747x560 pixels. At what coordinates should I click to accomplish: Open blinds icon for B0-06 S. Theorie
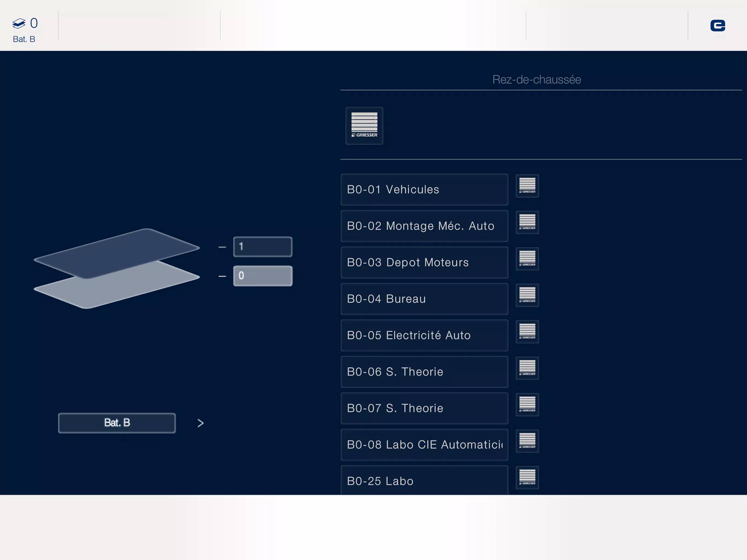pyautogui.click(x=527, y=368)
